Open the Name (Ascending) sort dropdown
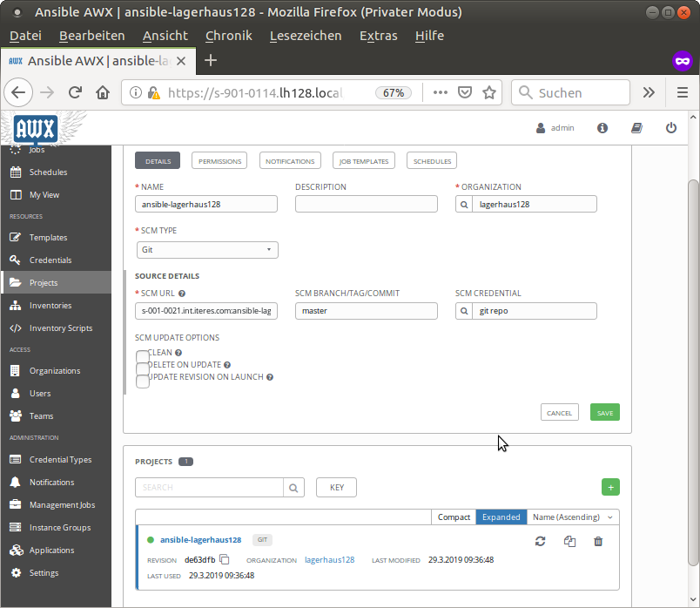The height and width of the screenshot is (608, 700). [x=573, y=517]
